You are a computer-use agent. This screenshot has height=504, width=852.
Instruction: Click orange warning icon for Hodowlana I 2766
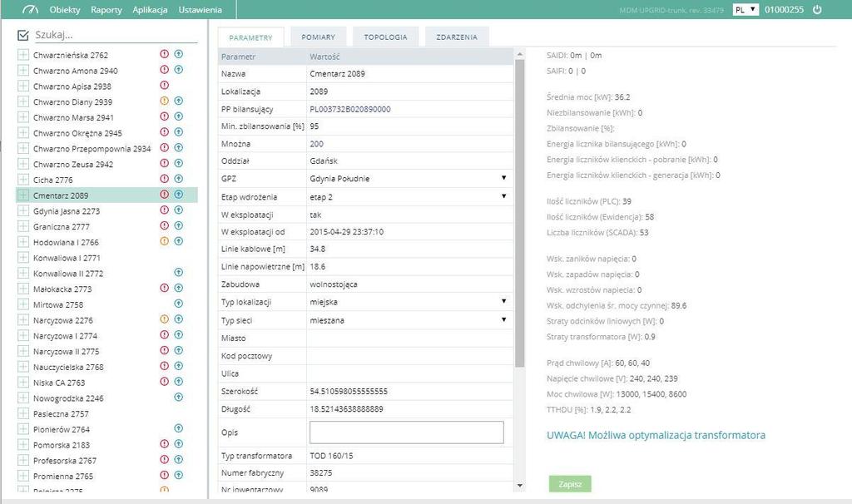[x=164, y=241]
